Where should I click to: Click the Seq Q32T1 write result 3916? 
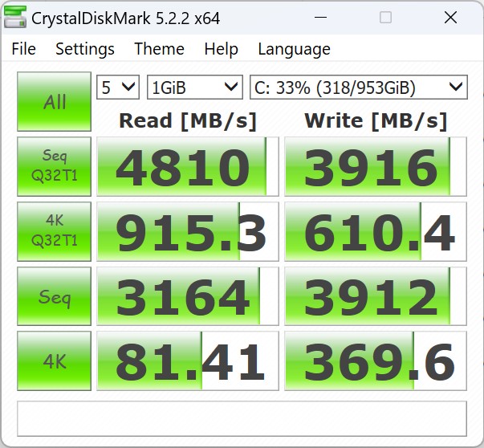[x=376, y=167]
